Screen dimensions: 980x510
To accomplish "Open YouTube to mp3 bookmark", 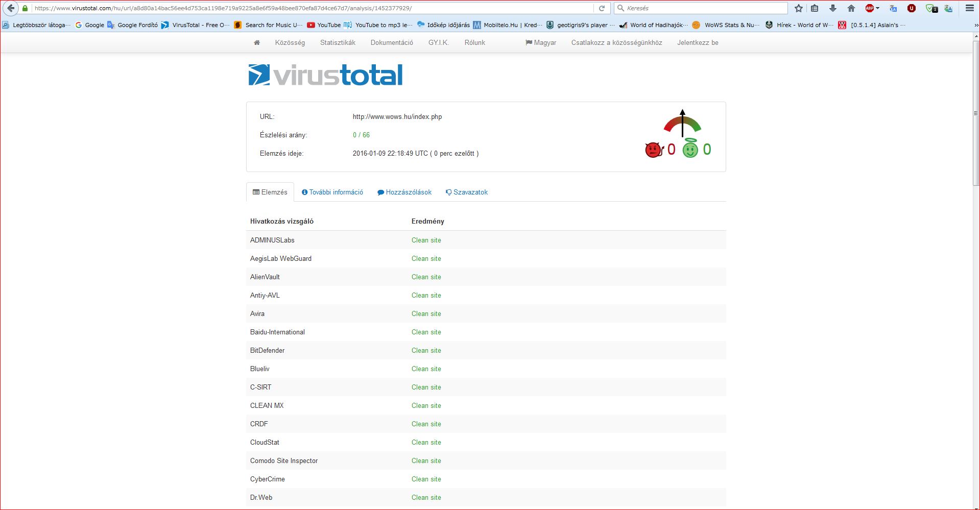I will point(378,25).
